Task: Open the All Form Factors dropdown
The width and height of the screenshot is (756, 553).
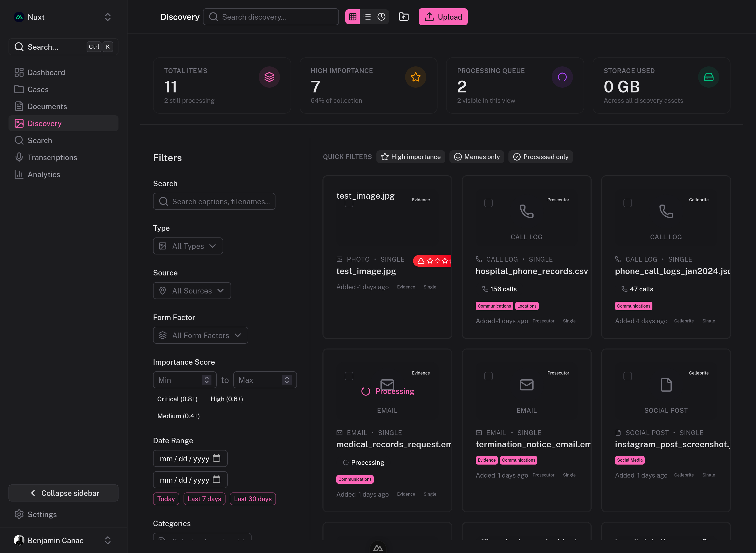Action: [x=200, y=335]
